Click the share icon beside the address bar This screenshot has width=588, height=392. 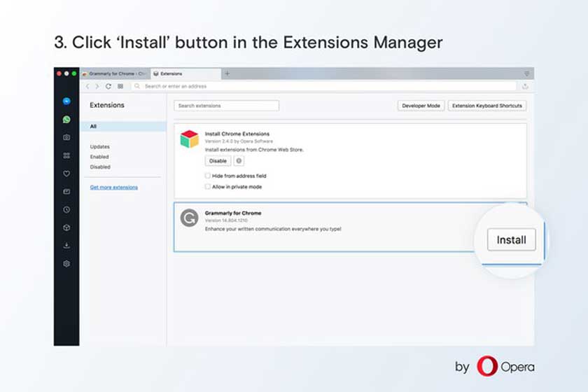[525, 86]
